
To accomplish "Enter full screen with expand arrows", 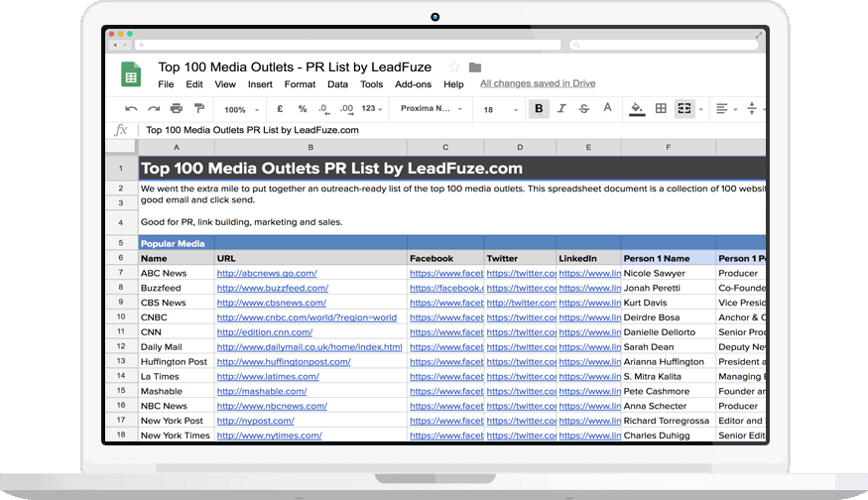I will point(759,35).
